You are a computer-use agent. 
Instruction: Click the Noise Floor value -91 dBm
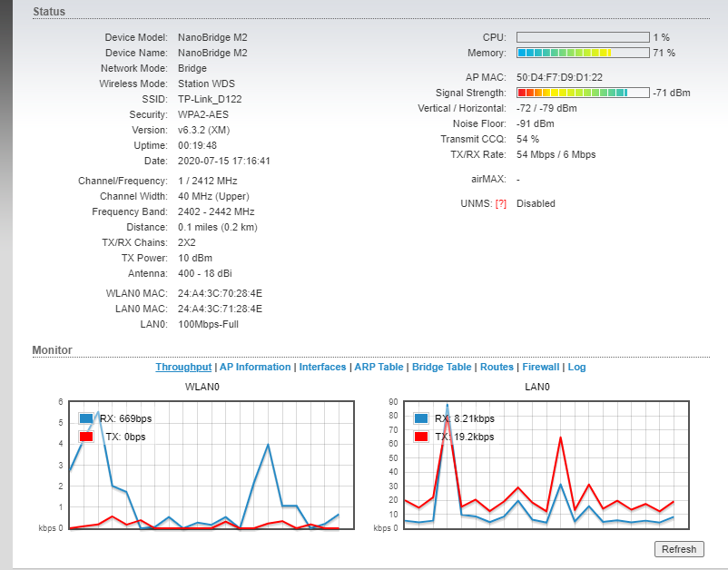pyautogui.click(x=536, y=123)
